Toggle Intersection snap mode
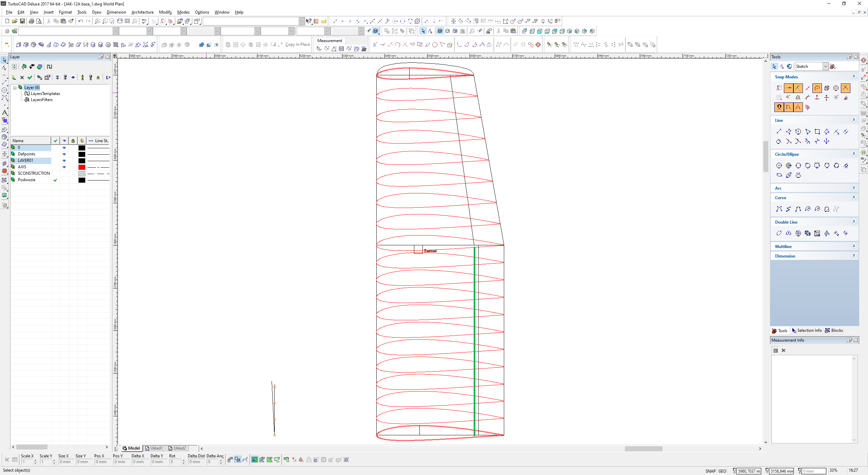The width and height of the screenshot is (868, 475). pos(846,88)
